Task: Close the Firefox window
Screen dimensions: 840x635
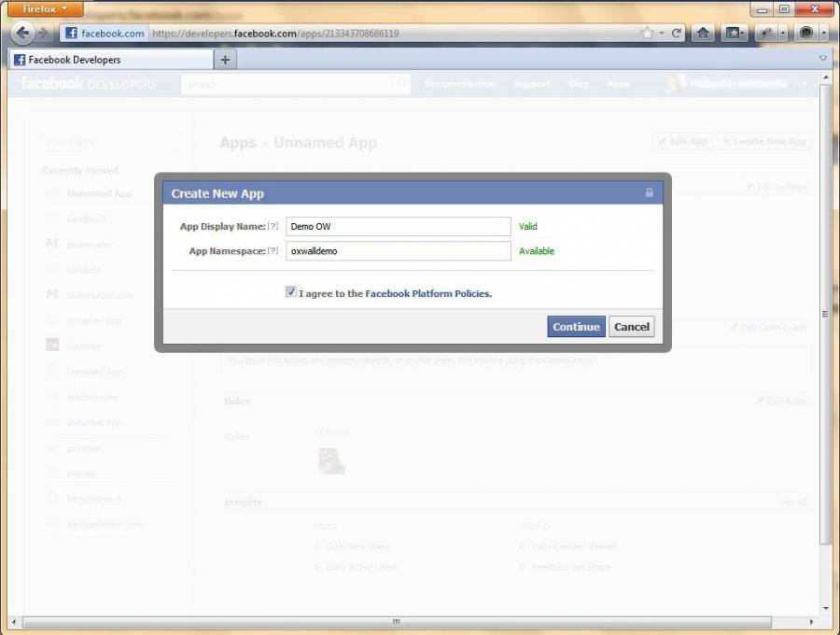Action: point(815,8)
